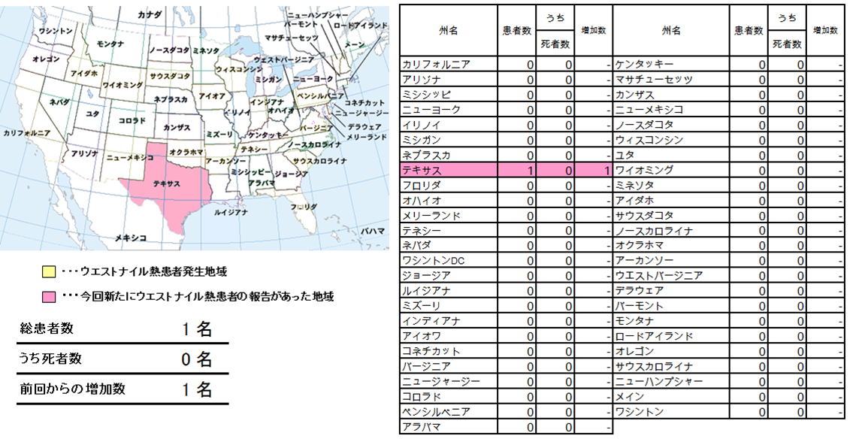The height and width of the screenshot is (439, 868).
Task: Select the オレゴン label on the map
Action: [x=46, y=59]
